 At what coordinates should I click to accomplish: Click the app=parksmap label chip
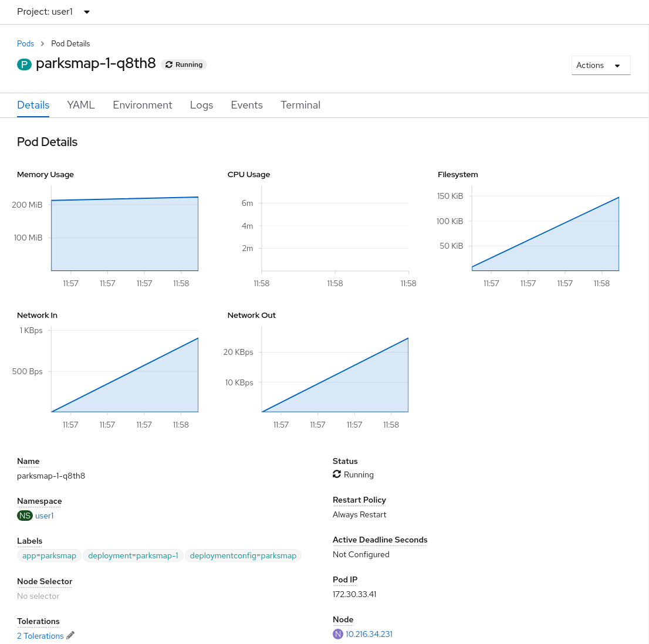49,555
